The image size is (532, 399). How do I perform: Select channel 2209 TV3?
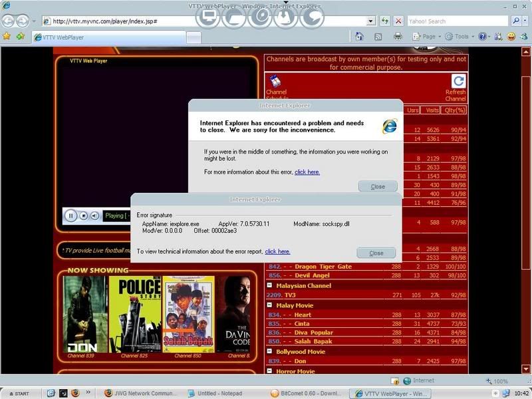(366, 295)
